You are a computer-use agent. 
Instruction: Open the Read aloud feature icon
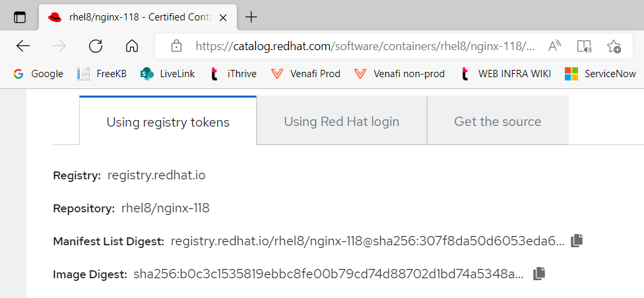[x=554, y=46]
